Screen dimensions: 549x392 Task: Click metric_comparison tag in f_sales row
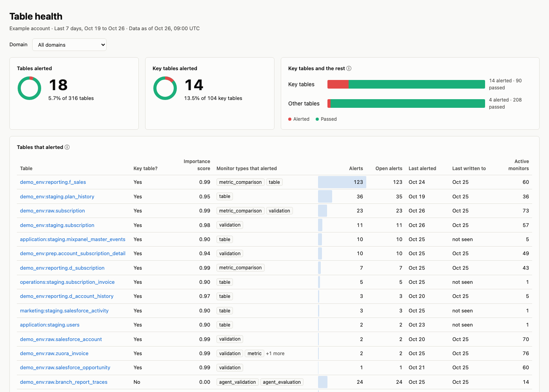(240, 182)
